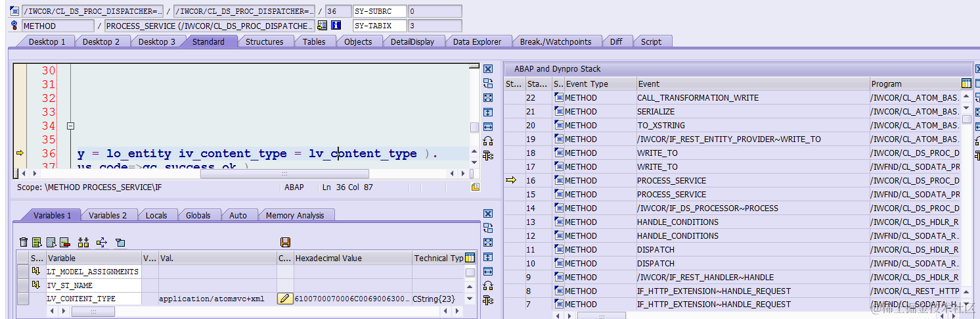Click stack event CALL_TRANSFORMATION_WRITE
The width and height of the screenshot is (980, 319).
coord(698,97)
